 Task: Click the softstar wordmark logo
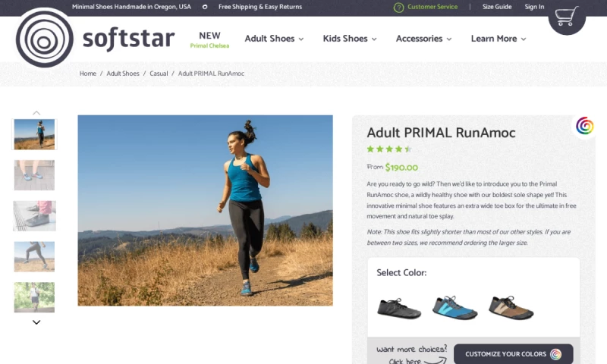click(128, 39)
